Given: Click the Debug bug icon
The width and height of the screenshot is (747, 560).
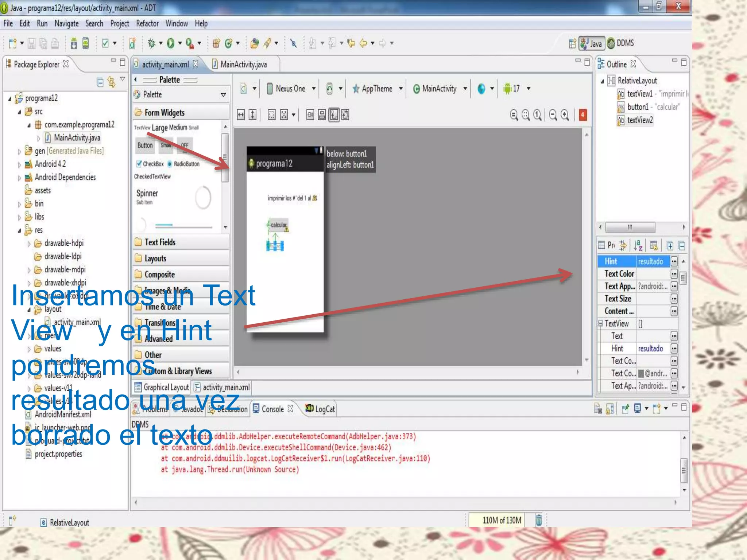Looking at the screenshot, I should 151,43.
